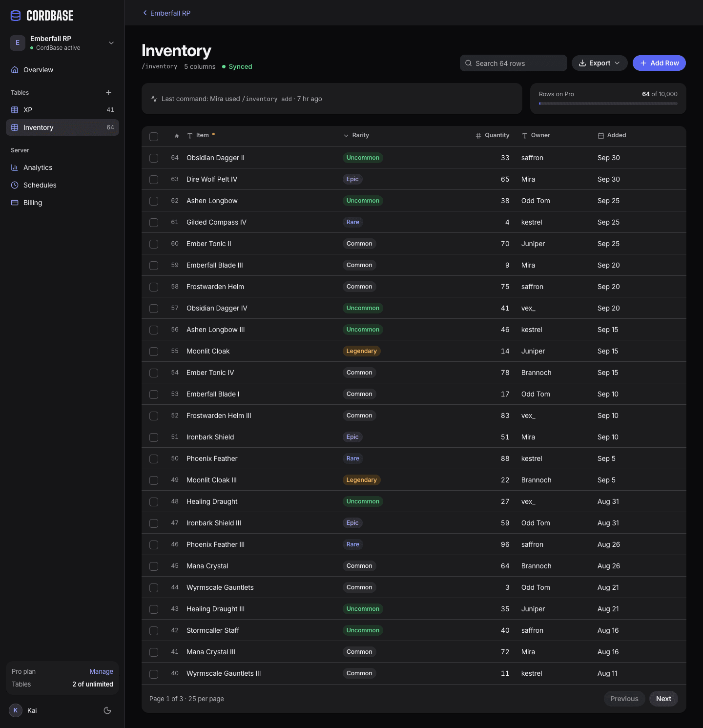Click the Emberfall RP server avatar
The width and height of the screenshot is (703, 728).
pyautogui.click(x=18, y=43)
